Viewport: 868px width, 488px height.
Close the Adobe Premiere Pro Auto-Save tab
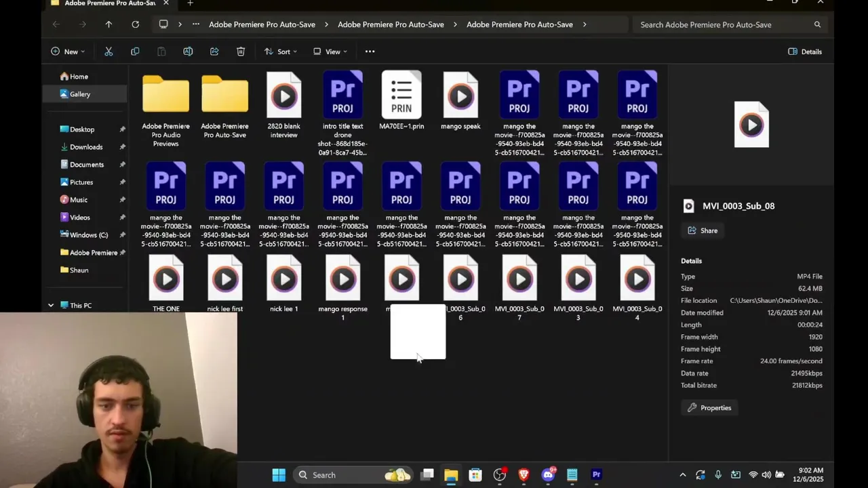pos(166,3)
